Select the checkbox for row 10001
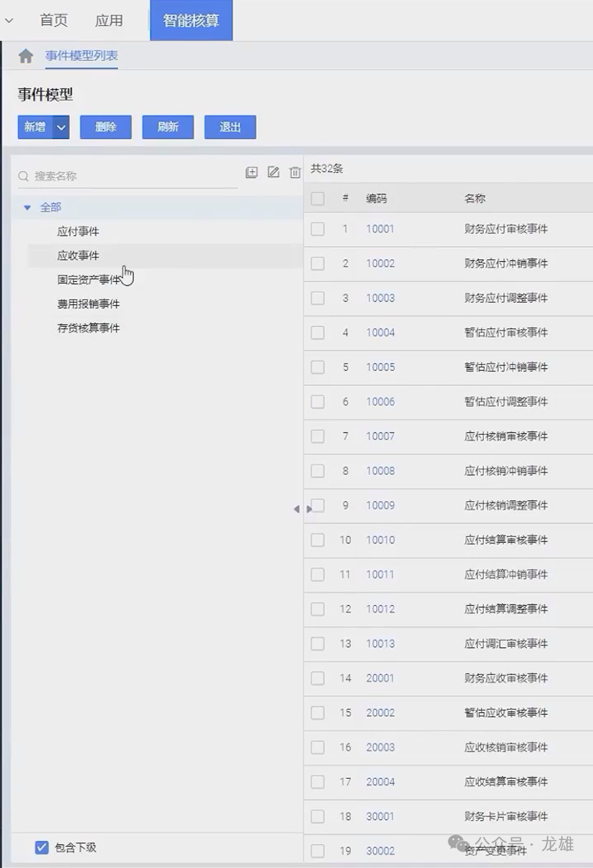Viewport: 593px width, 868px height. click(x=317, y=229)
